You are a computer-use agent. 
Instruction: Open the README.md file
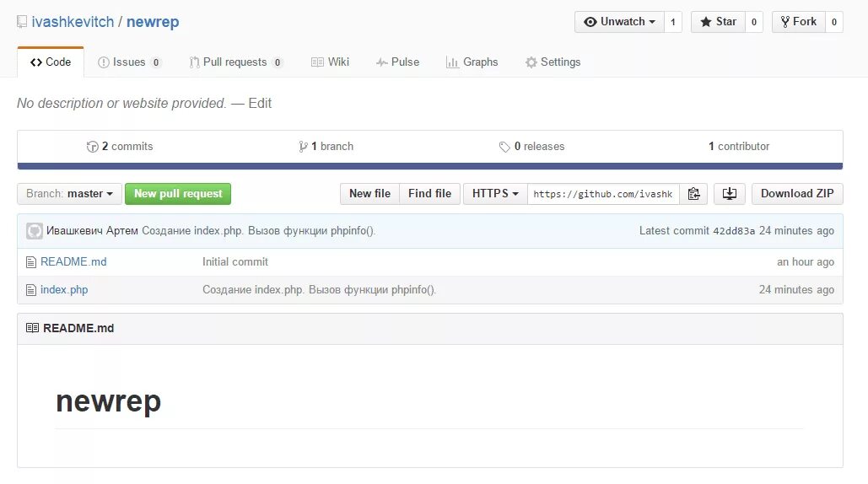[x=73, y=262]
